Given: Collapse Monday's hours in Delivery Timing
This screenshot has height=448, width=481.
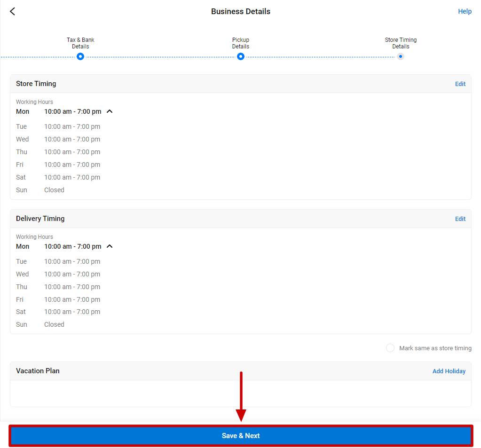Looking at the screenshot, I should (109, 246).
